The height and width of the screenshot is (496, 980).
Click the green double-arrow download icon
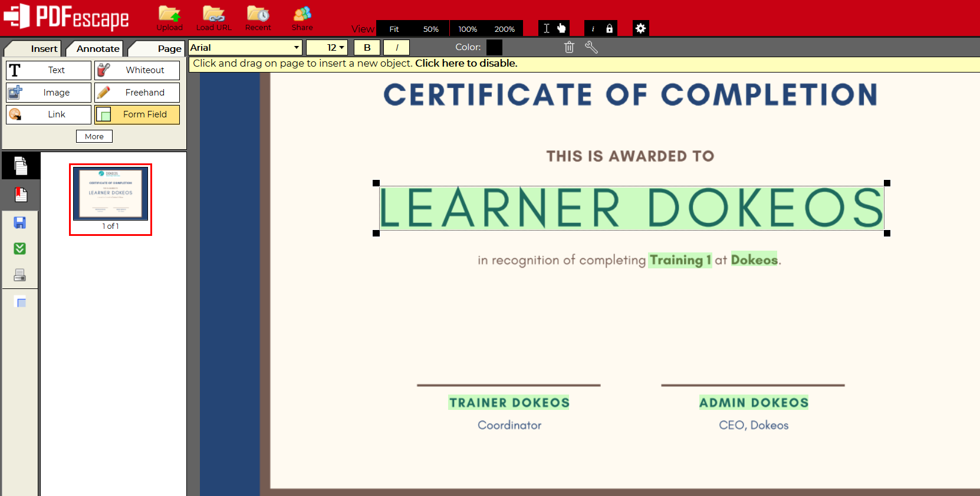click(20, 248)
